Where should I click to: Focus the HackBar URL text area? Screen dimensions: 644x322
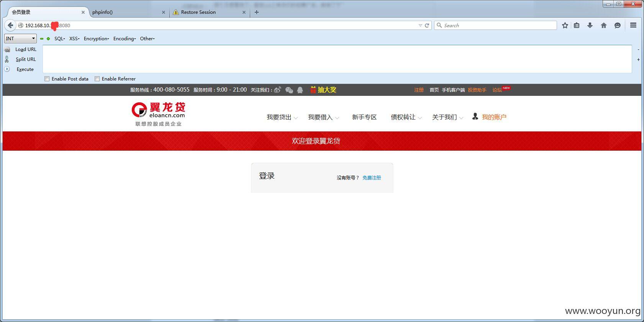[x=337, y=59]
